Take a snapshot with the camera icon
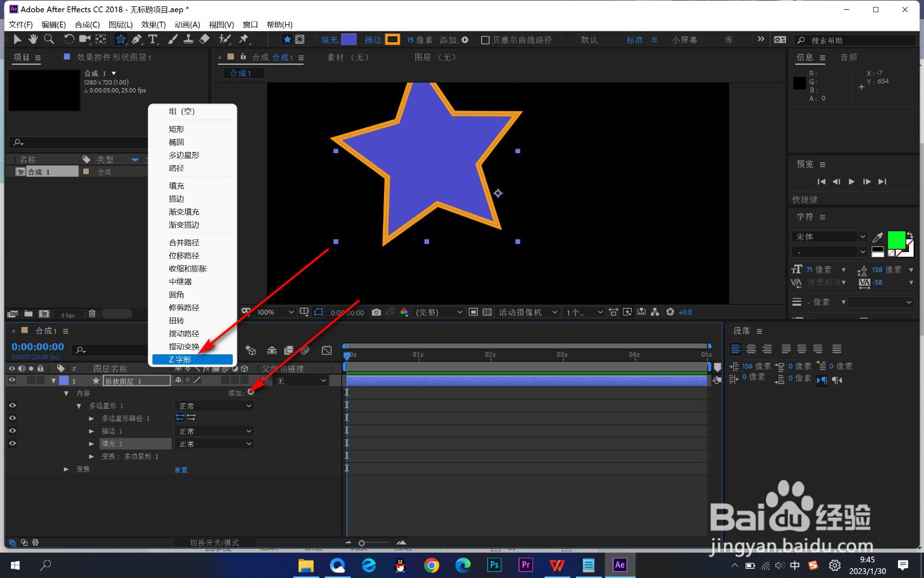The image size is (924, 578). click(x=377, y=312)
